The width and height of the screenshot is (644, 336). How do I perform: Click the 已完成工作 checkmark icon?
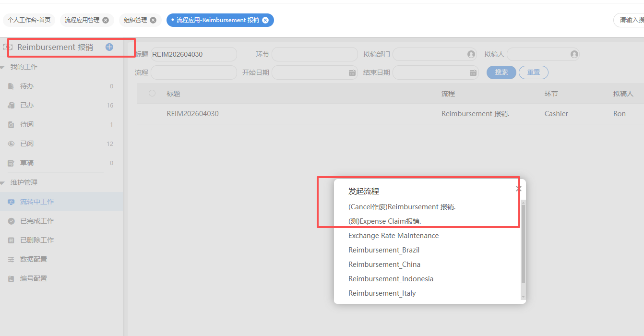(x=11, y=221)
